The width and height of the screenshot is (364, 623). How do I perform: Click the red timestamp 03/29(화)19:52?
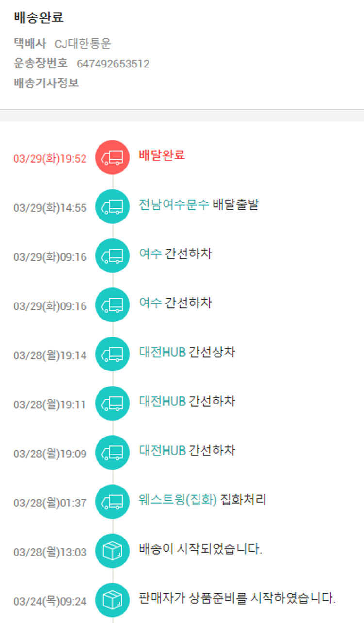click(x=50, y=159)
